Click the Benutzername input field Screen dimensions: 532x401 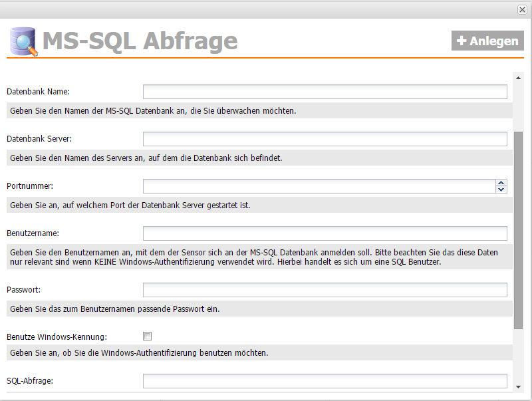tap(325, 233)
